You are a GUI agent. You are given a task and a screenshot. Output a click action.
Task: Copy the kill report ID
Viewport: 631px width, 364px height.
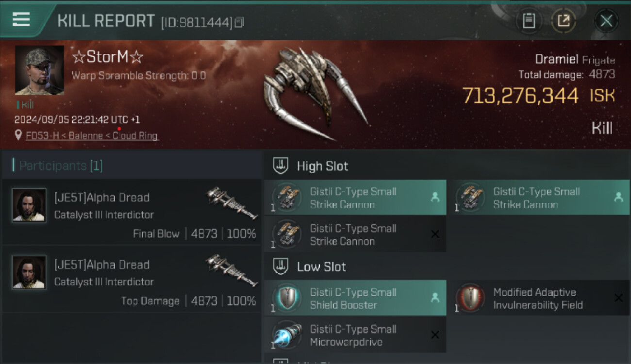coord(239,22)
